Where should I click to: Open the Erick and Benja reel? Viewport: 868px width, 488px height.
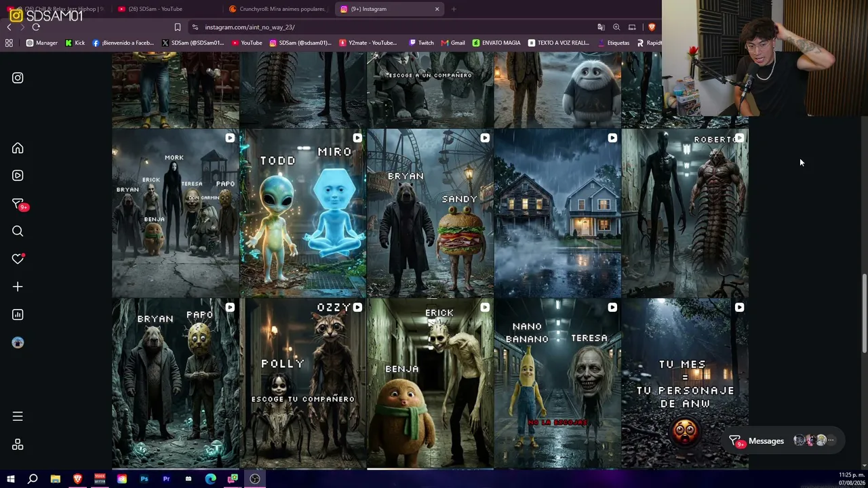click(x=430, y=383)
